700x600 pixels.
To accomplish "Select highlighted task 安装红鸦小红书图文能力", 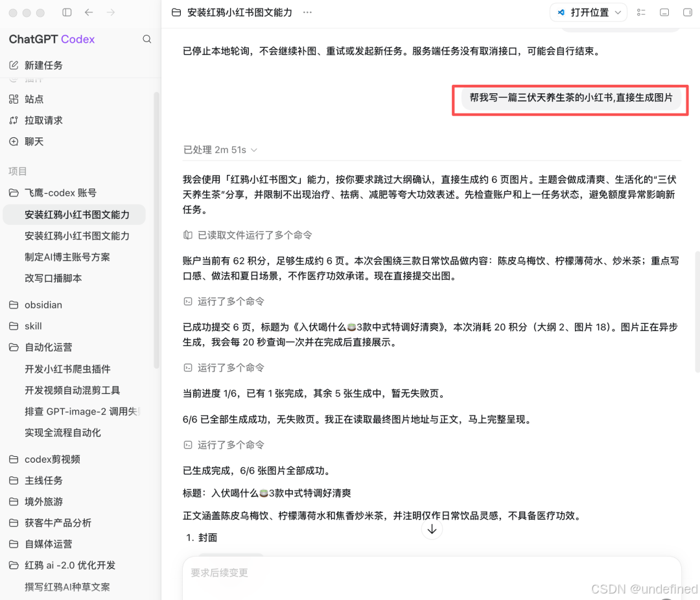I will [x=74, y=214].
